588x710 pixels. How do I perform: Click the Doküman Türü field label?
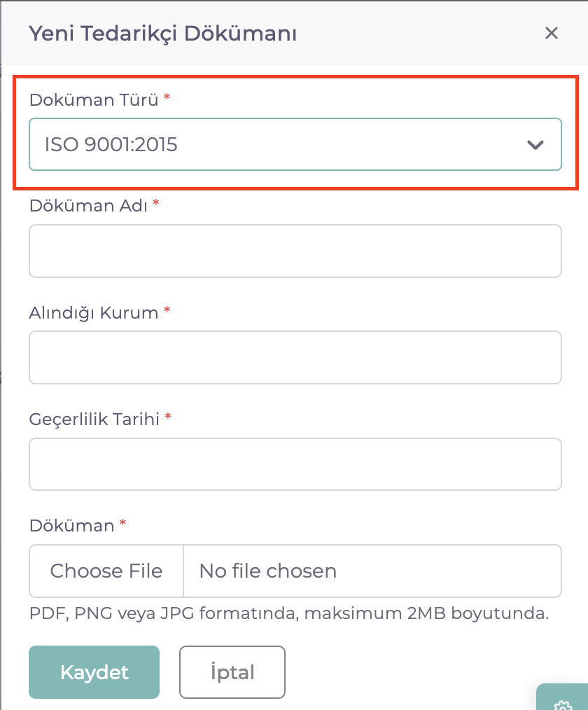point(94,99)
